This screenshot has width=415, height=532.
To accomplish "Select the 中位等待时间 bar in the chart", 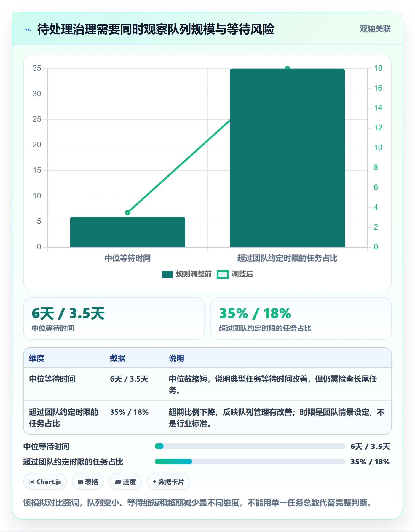I will click(x=127, y=232).
